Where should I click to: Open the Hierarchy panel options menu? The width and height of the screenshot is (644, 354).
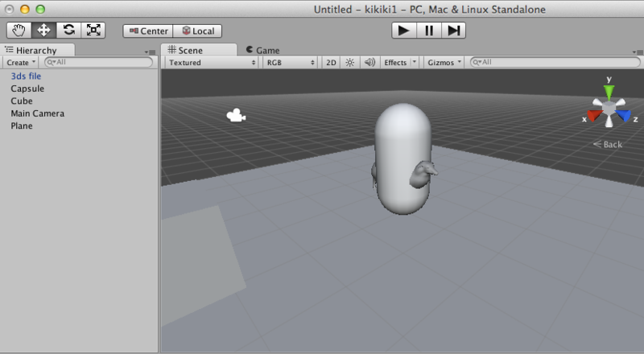pos(150,52)
